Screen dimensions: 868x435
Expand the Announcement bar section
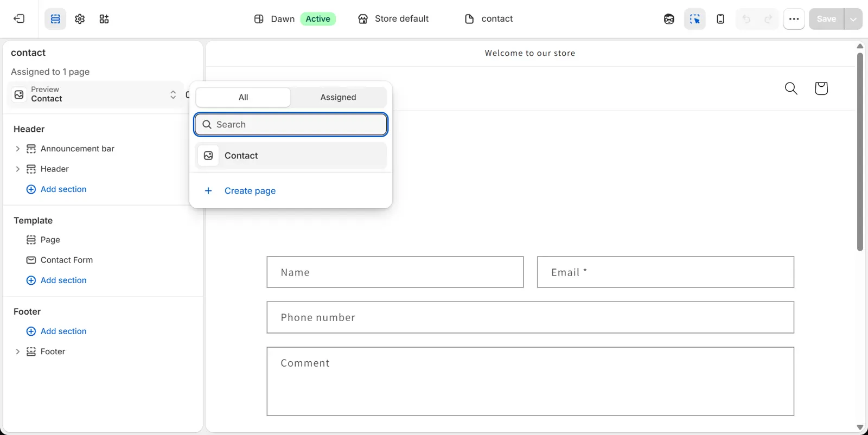pos(17,149)
